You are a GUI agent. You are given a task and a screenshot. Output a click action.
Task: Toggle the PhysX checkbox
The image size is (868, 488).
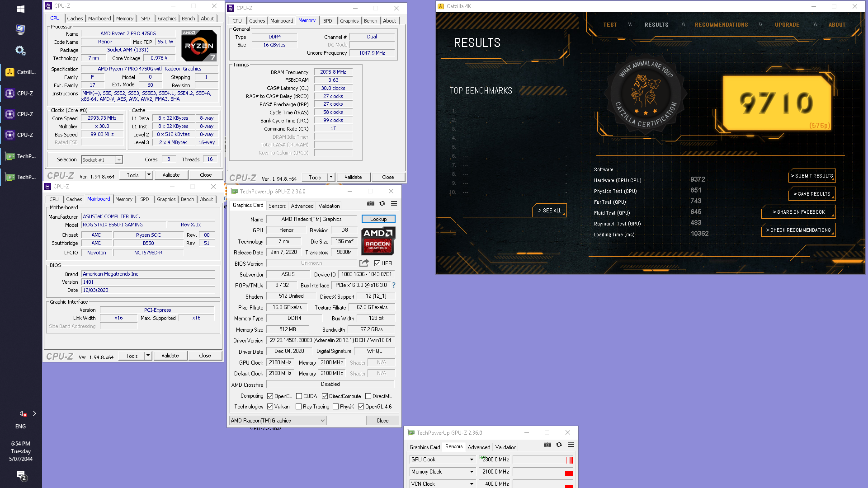click(335, 406)
